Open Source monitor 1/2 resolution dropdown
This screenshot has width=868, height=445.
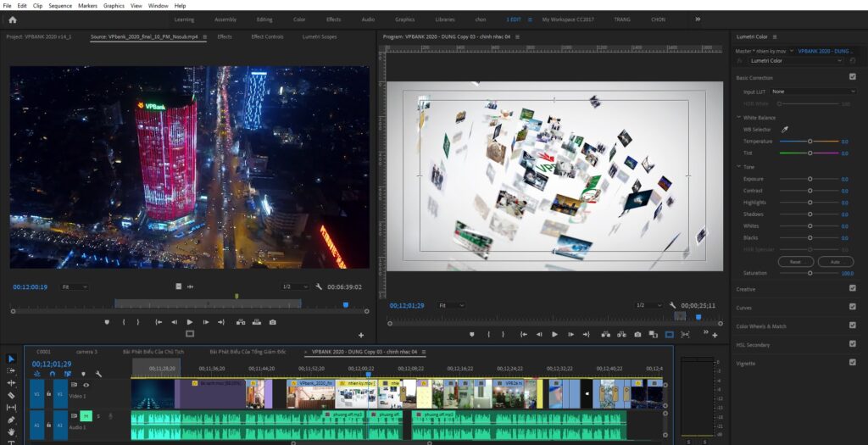click(x=294, y=286)
